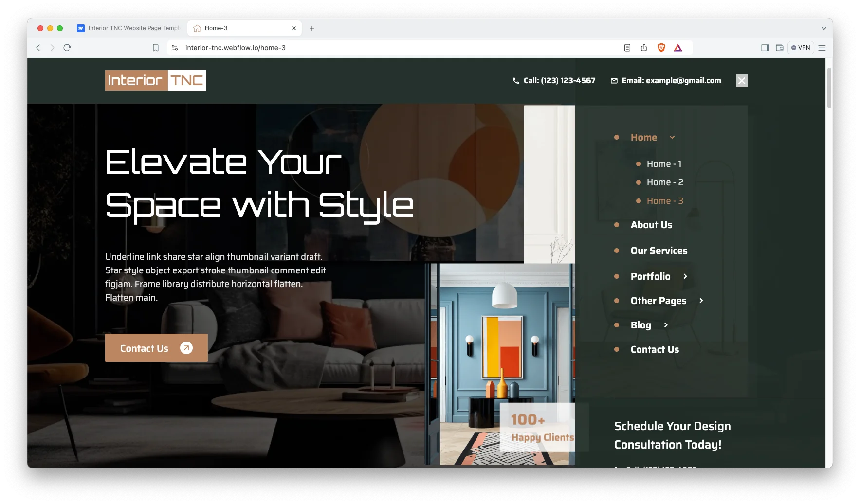Open the browser hamburger menu
Image resolution: width=860 pixels, height=504 pixels.
[822, 48]
